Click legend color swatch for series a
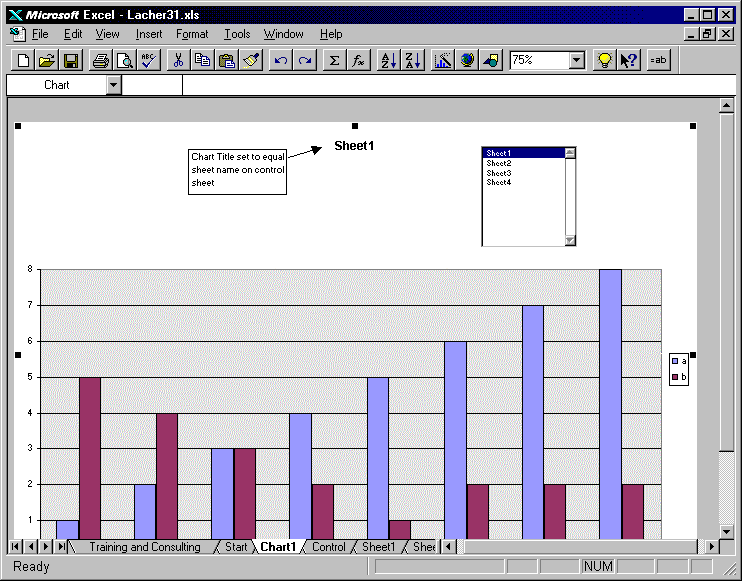This screenshot has height=581, width=742. click(675, 361)
